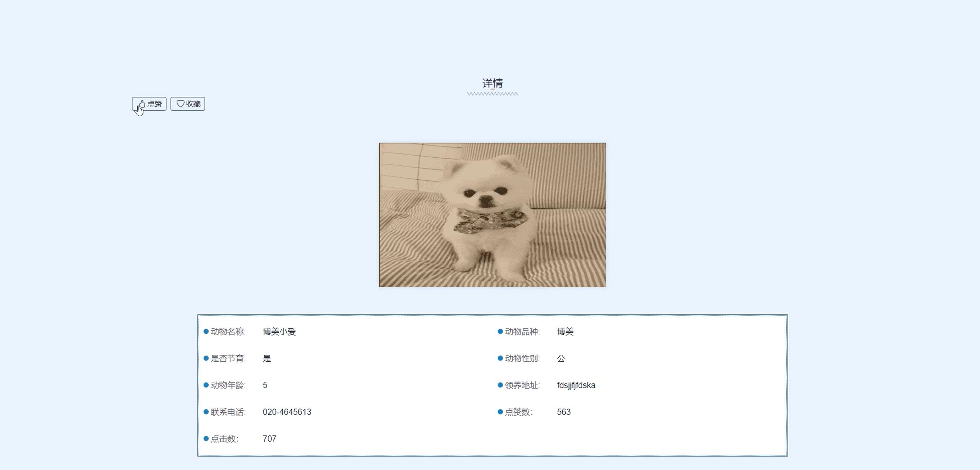The width and height of the screenshot is (980, 470).
Task: Click the 领养地址 field label
Action: coord(522,385)
